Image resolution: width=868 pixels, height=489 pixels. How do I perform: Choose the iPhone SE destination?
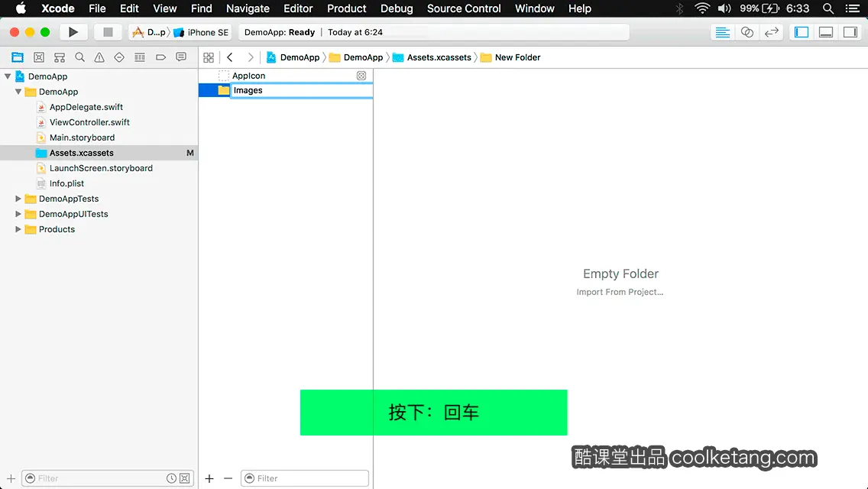pos(201,32)
